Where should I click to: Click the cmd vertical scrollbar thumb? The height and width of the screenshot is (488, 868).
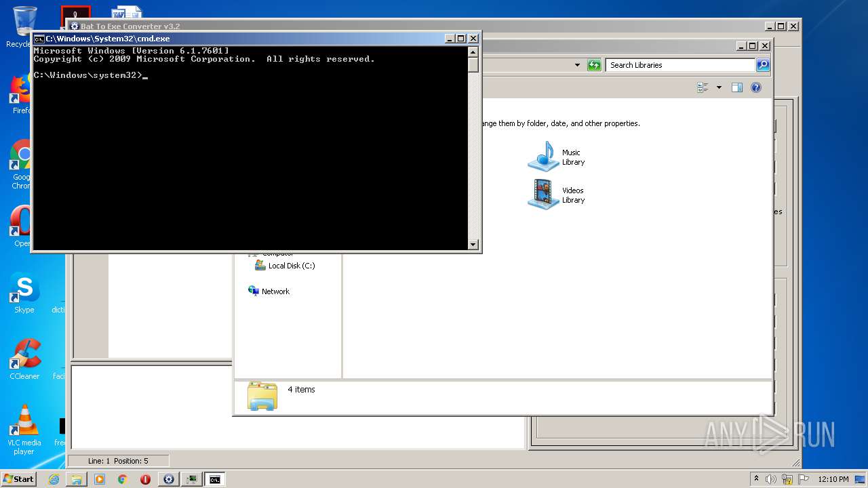coord(473,64)
